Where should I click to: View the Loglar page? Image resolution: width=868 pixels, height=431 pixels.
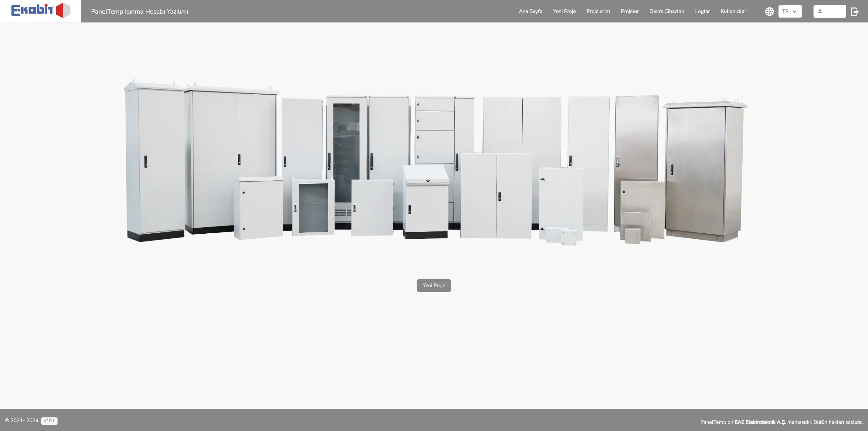(702, 11)
